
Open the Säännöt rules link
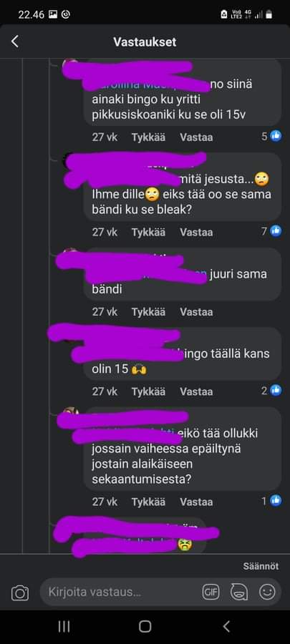coord(261,566)
